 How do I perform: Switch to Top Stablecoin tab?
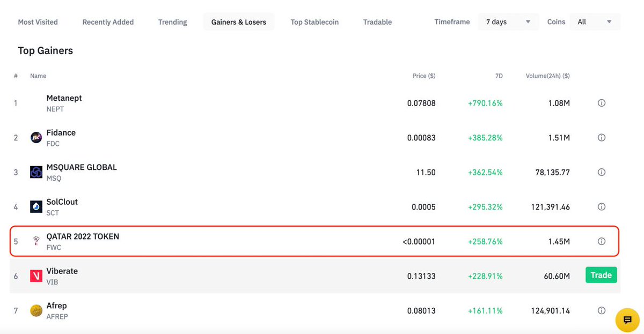click(x=314, y=22)
